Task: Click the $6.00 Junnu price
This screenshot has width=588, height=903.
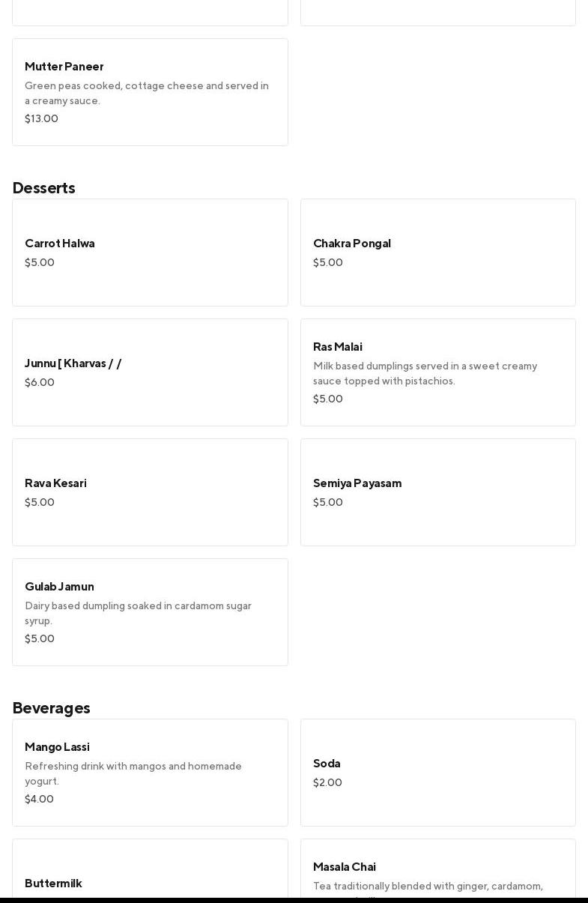Action: point(40,382)
